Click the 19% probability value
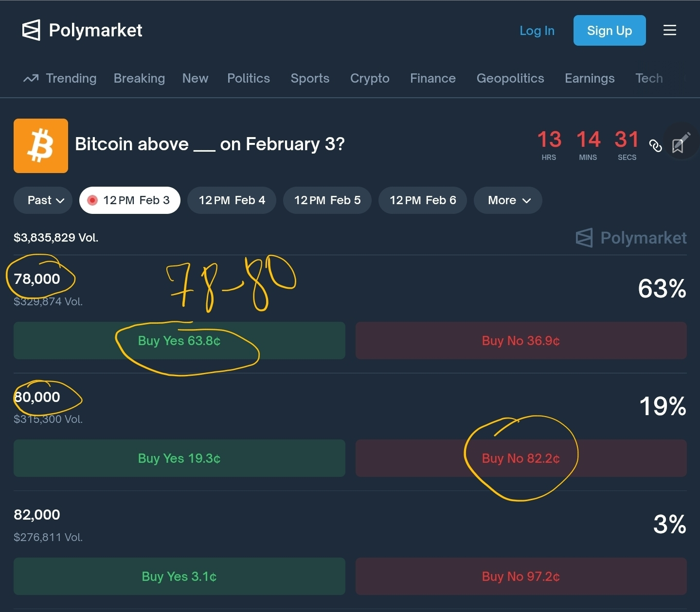This screenshot has height=612, width=700. coord(663,406)
